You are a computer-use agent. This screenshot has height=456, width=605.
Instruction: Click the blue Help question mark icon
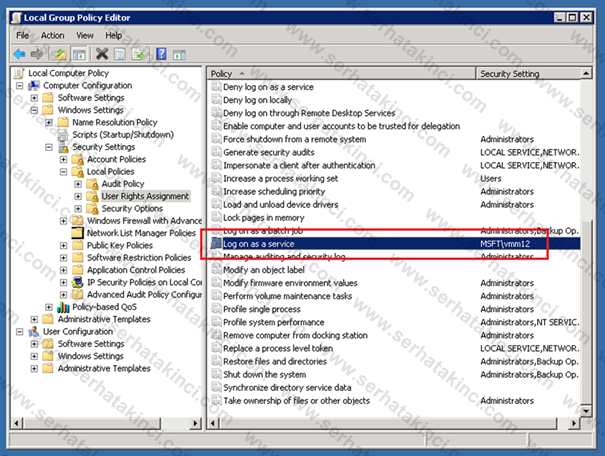click(x=161, y=54)
